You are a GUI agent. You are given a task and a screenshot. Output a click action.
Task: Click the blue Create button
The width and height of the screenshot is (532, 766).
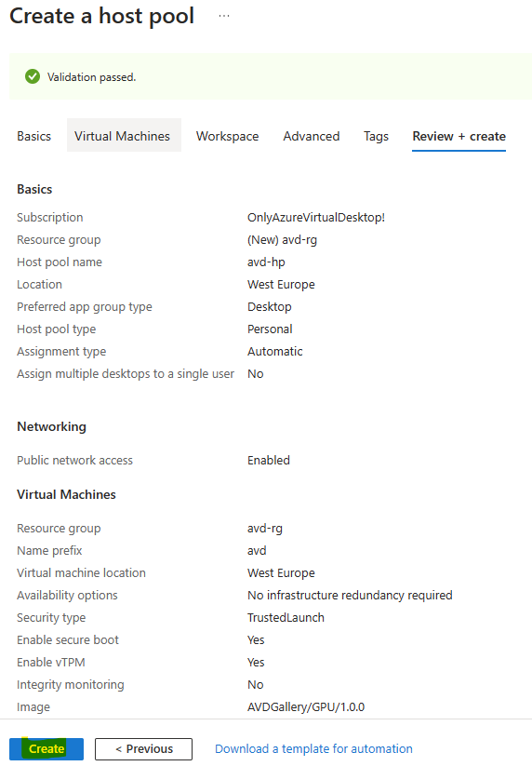(47, 748)
